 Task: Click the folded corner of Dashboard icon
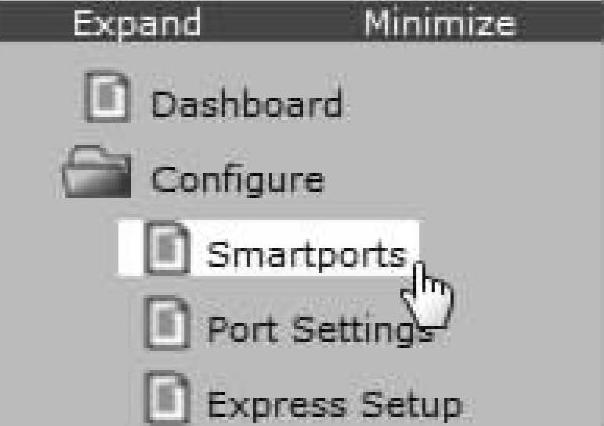[121, 79]
